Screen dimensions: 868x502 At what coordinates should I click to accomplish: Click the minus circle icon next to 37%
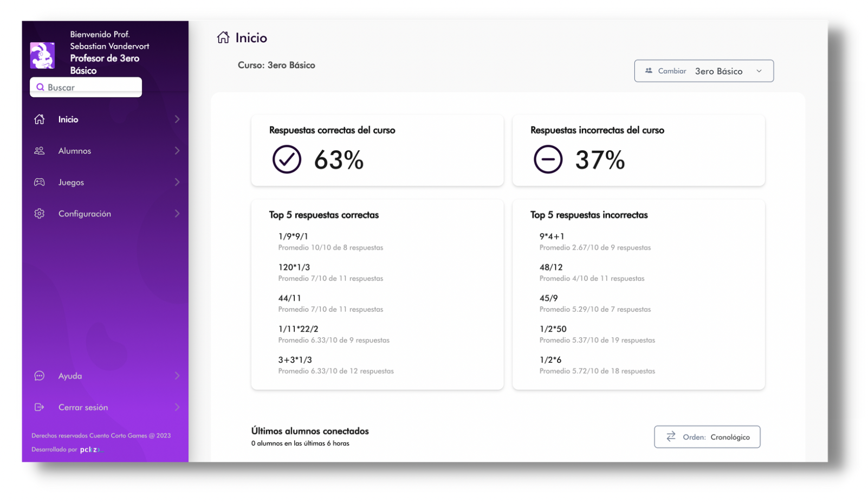548,159
